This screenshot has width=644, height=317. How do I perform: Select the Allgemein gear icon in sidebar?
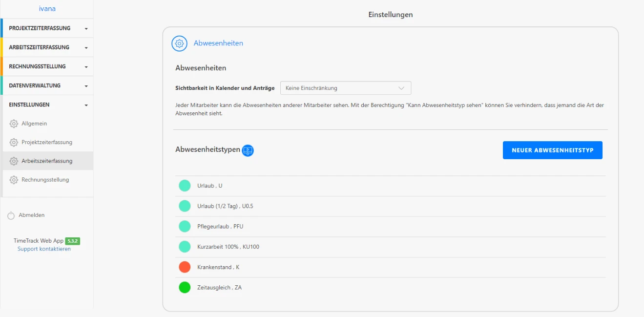point(14,124)
